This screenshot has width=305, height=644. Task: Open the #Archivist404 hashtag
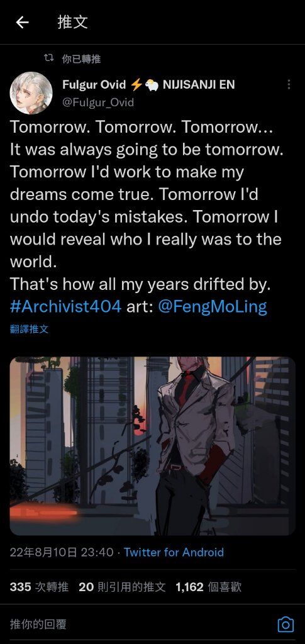65,306
